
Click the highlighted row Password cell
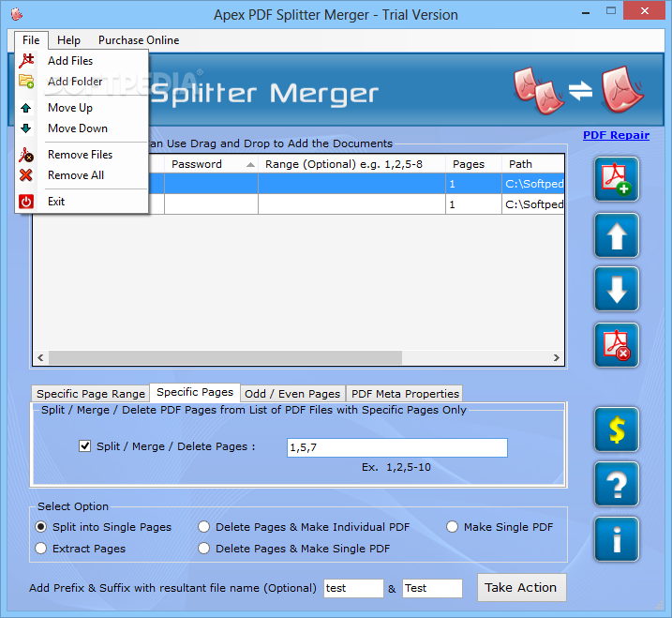[211, 184]
